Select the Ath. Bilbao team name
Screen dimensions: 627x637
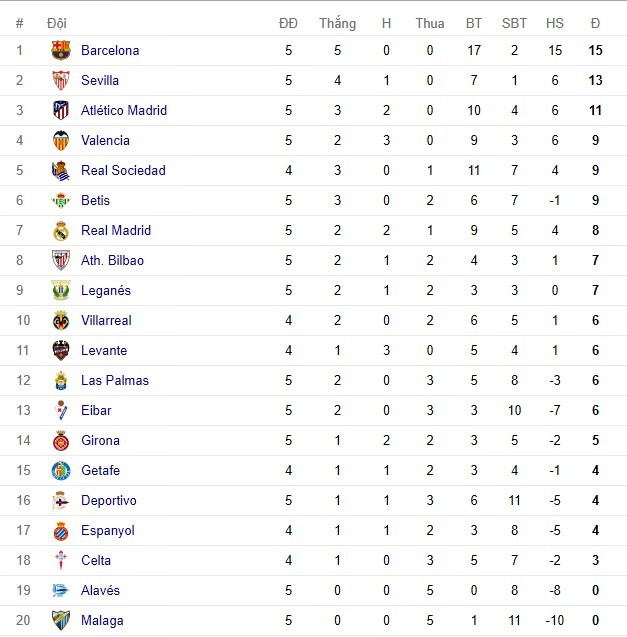112,261
